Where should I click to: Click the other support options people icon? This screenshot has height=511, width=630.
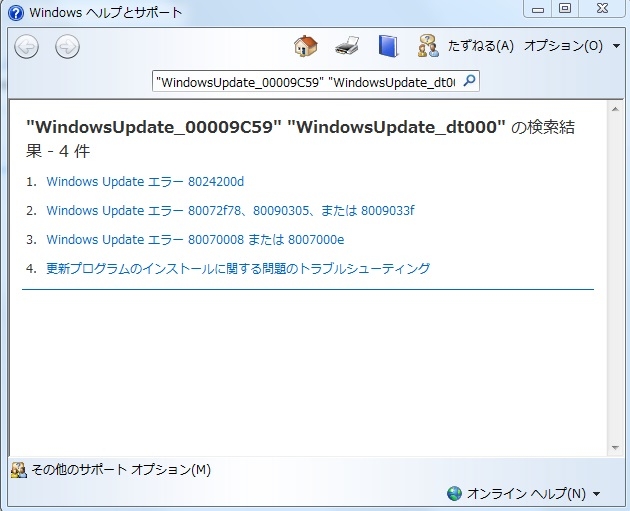tap(18, 470)
